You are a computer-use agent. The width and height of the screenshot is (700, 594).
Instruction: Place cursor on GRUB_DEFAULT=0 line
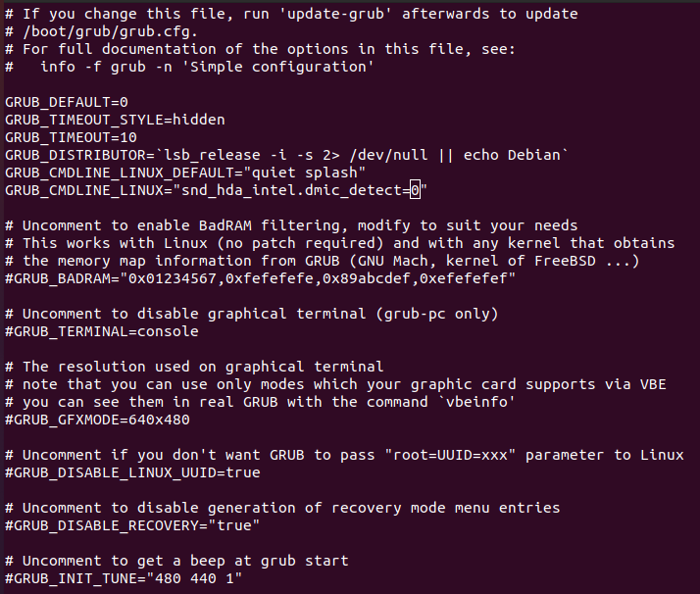[x=67, y=102]
